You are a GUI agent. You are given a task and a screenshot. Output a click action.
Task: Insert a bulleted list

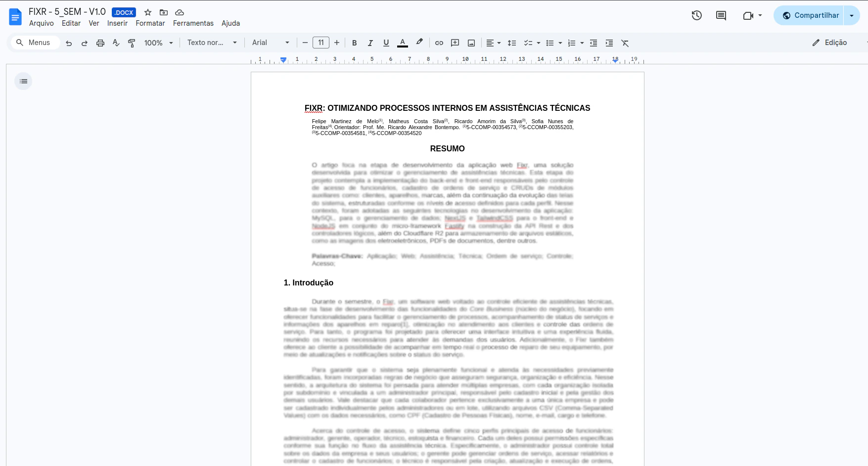[x=549, y=43]
